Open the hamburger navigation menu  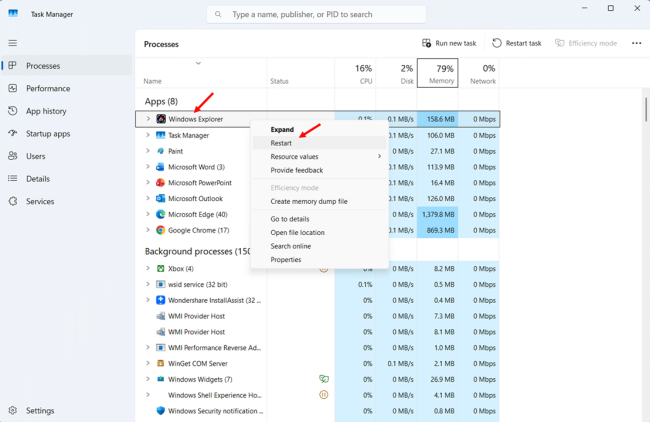(x=13, y=43)
